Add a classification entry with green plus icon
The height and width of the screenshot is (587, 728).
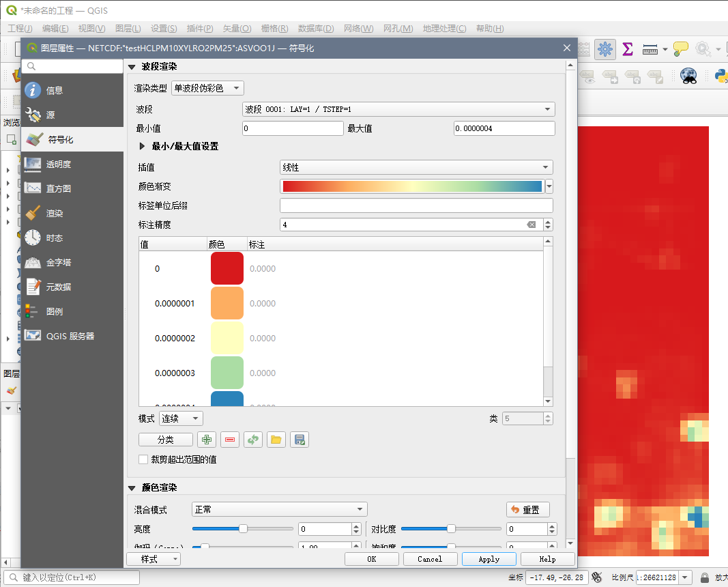[206, 440]
